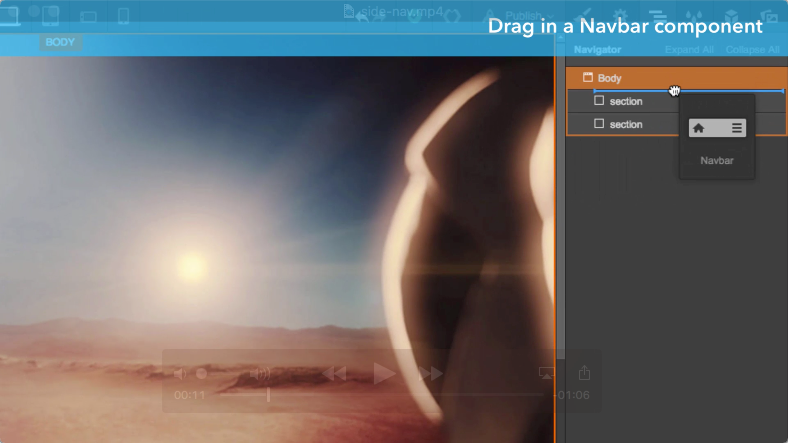Rewind the side-nav video
Screen dimensions: 788x443
pos(334,374)
